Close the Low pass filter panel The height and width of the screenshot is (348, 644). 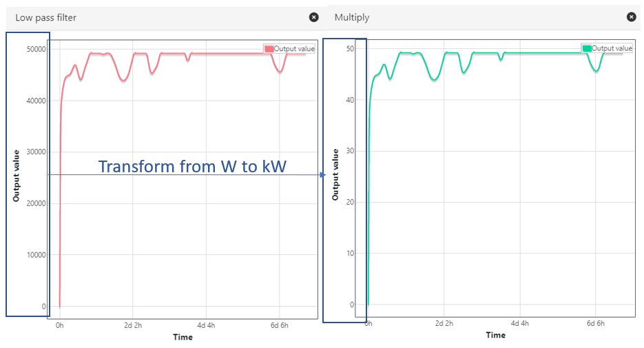coord(314,17)
